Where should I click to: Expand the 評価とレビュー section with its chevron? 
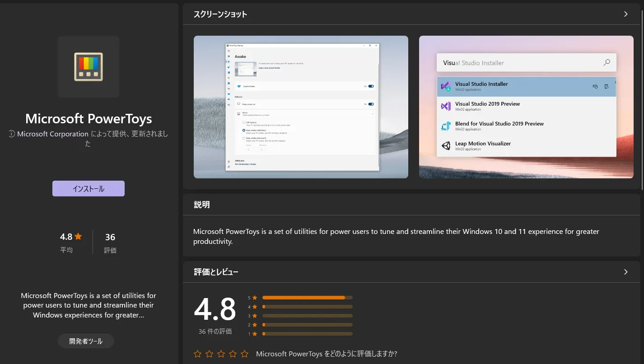point(626,272)
